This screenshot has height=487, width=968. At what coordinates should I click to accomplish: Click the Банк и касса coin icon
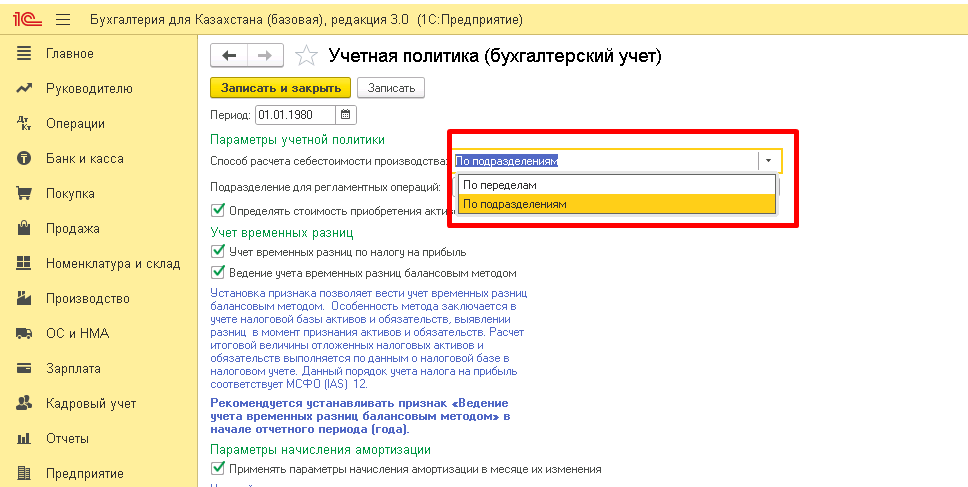(x=25, y=159)
